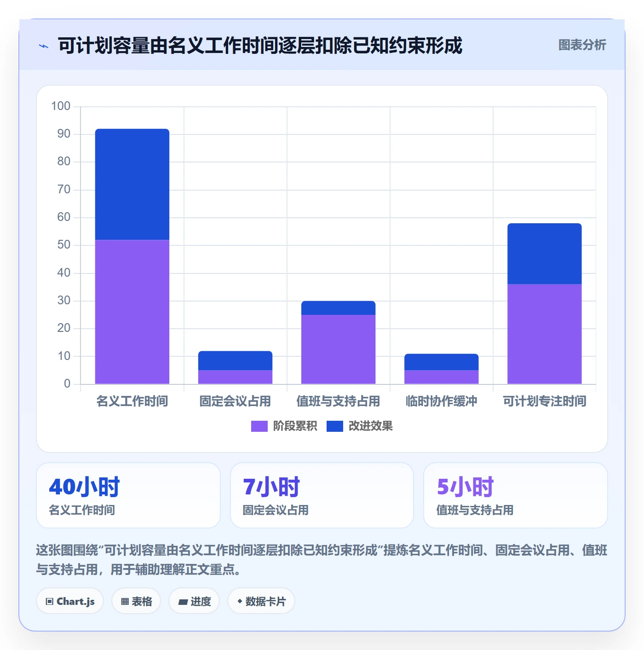Screen dimensions: 644x650
Task: Click the 可计划专注时间 x-axis label
Action: [x=544, y=401]
